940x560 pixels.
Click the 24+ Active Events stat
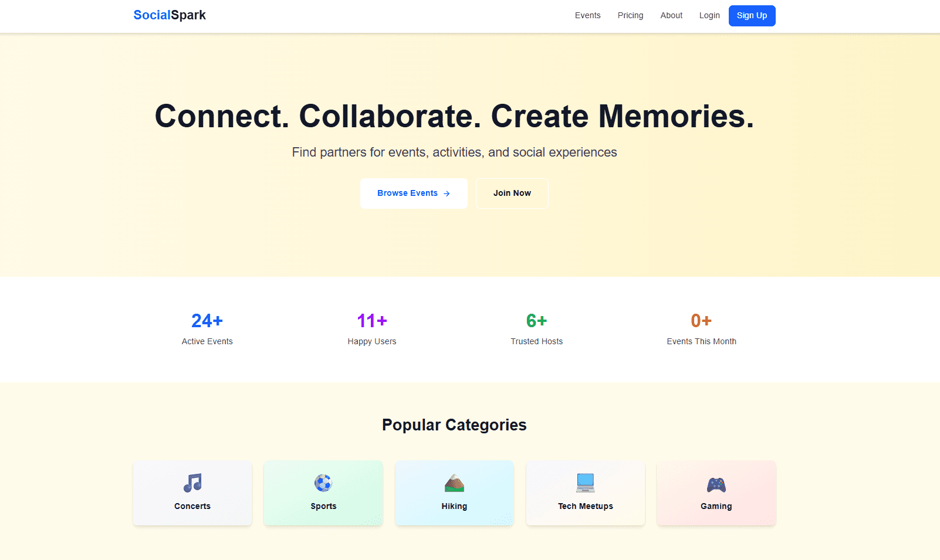(x=207, y=328)
